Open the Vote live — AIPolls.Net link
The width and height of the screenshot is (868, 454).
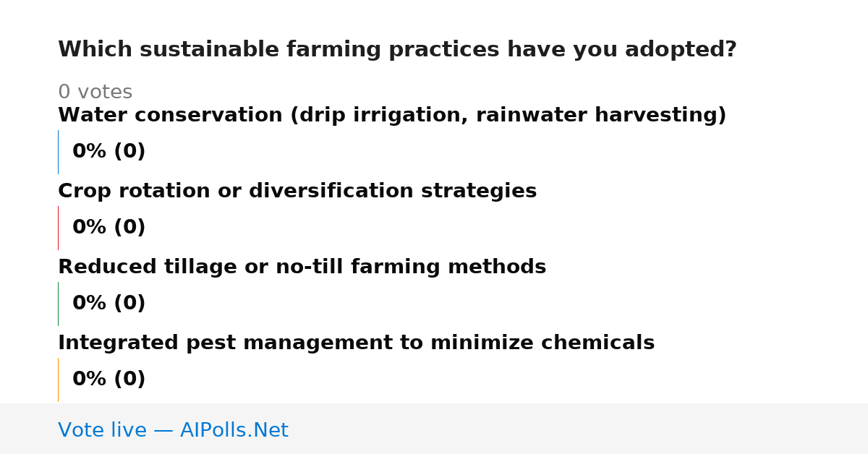tap(173, 430)
